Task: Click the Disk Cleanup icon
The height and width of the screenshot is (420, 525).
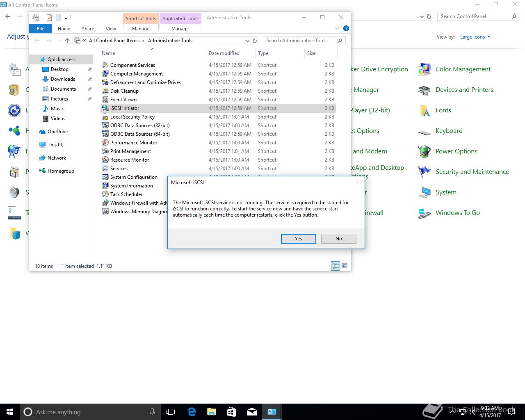Action: click(x=105, y=91)
